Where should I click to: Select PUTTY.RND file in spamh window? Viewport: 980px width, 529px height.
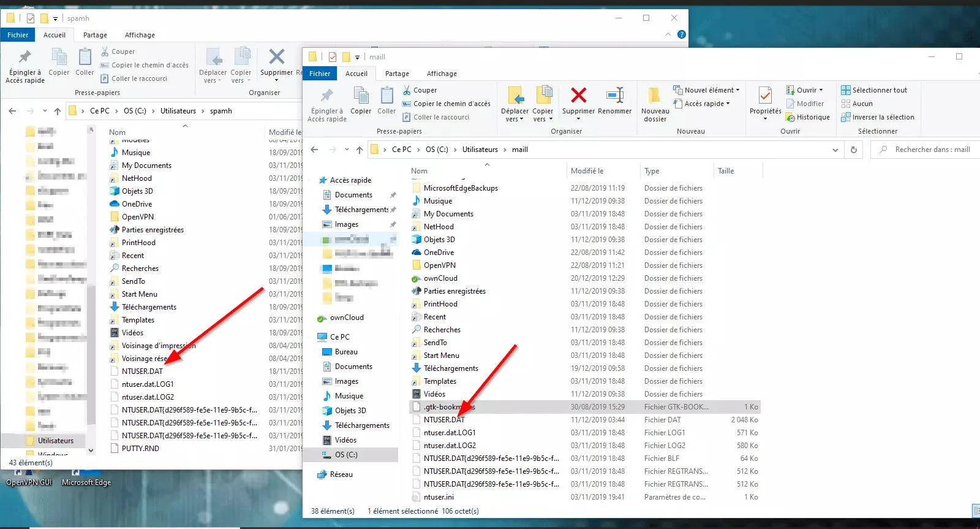tap(140, 449)
